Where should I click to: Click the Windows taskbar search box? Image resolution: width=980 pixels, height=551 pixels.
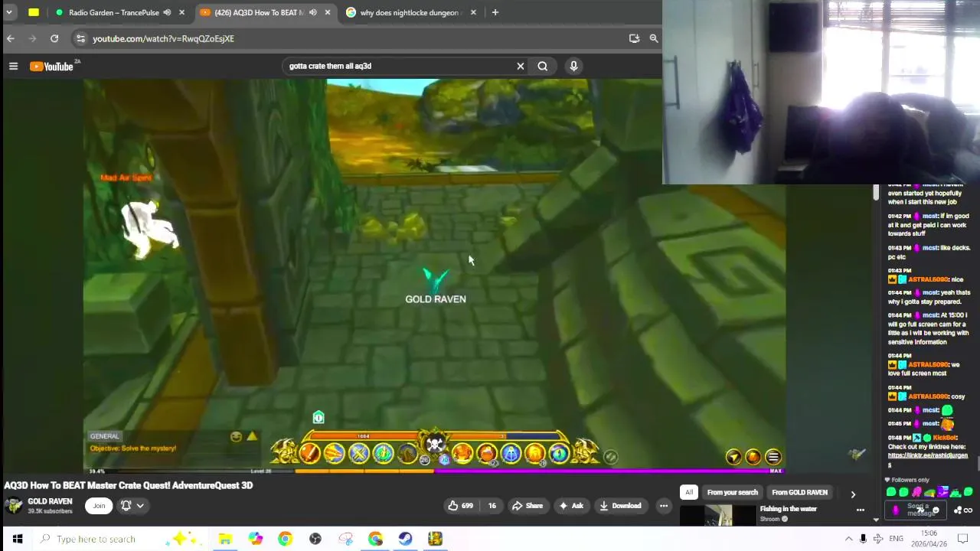pyautogui.click(x=119, y=539)
